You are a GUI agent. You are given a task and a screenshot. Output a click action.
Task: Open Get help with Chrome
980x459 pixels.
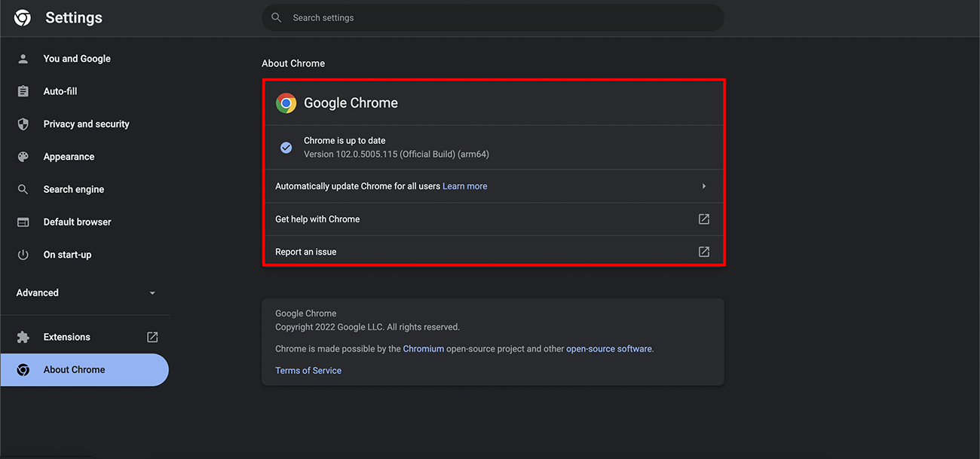click(x=493, y=219)
